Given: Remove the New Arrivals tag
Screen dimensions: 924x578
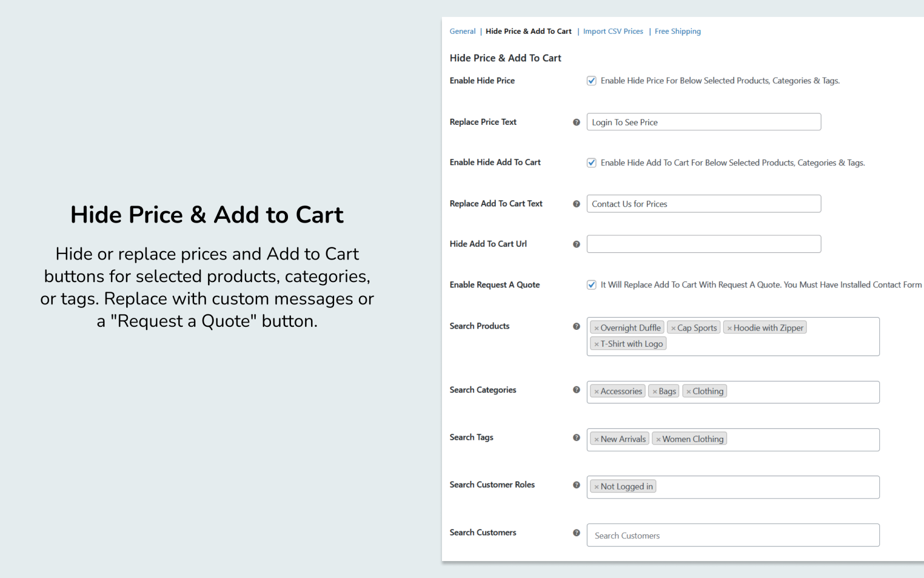Looking at the screenshot, I should (x=596, y=439).
